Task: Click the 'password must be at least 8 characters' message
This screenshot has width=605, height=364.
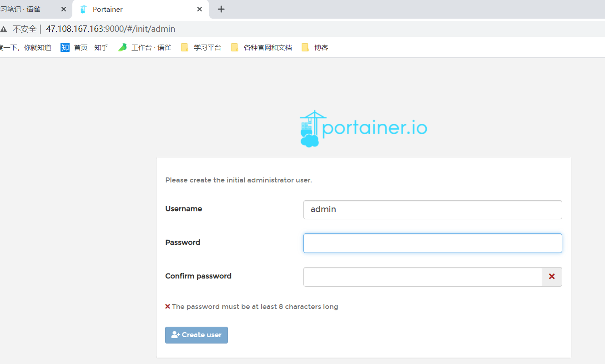Action: (255, 307)
